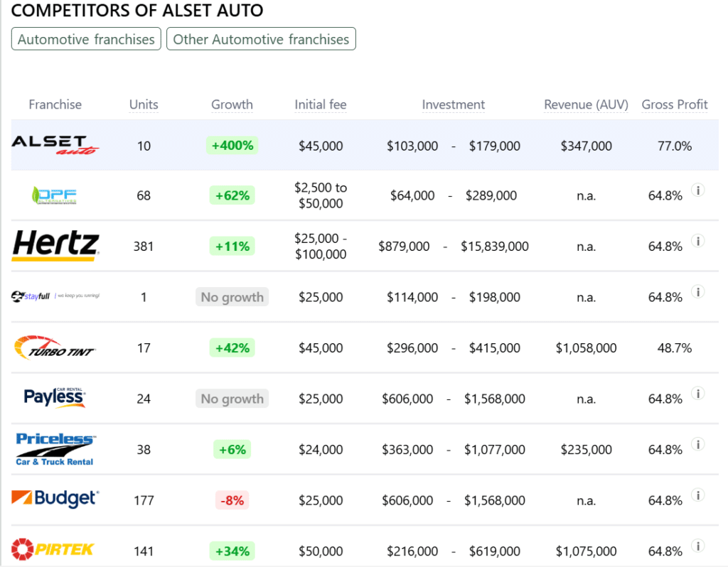Open the Automotive franchises tag

point(86,39)
